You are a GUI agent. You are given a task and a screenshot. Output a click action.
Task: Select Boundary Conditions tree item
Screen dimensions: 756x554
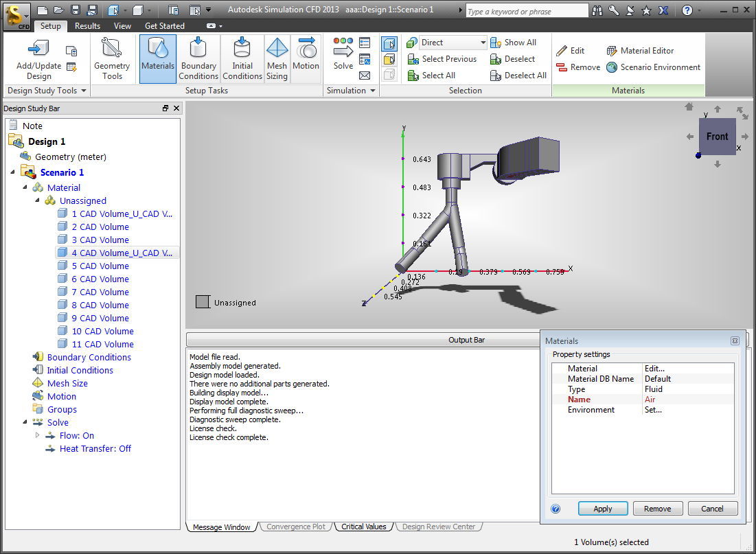89,357
